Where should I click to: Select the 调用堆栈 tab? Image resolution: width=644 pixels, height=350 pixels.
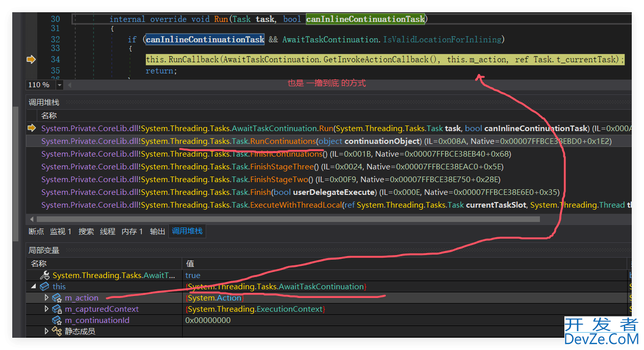187,231
